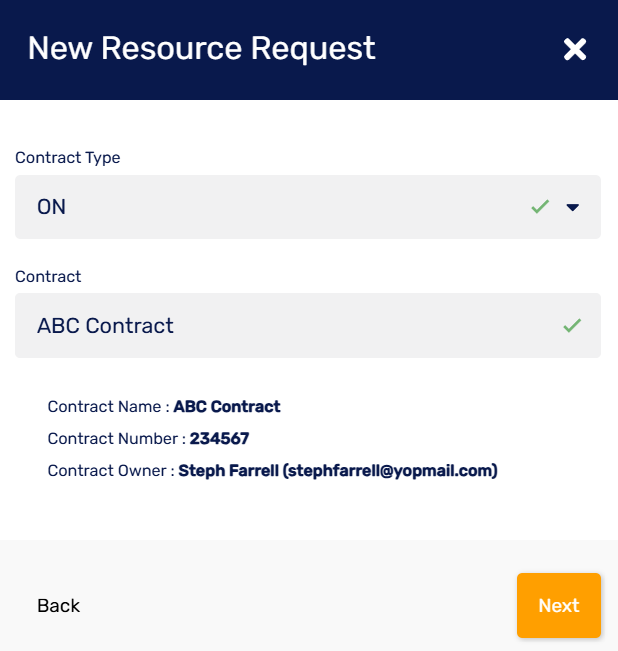Viewport: 618px width, 651px height.
Task: Go back with the Back button
Action: point(58,605)
